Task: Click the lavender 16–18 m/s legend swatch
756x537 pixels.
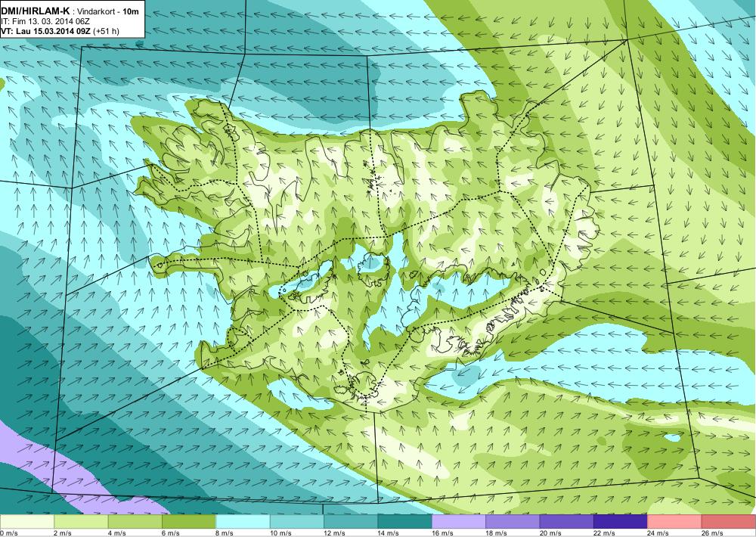Action: tap(459, 522)
